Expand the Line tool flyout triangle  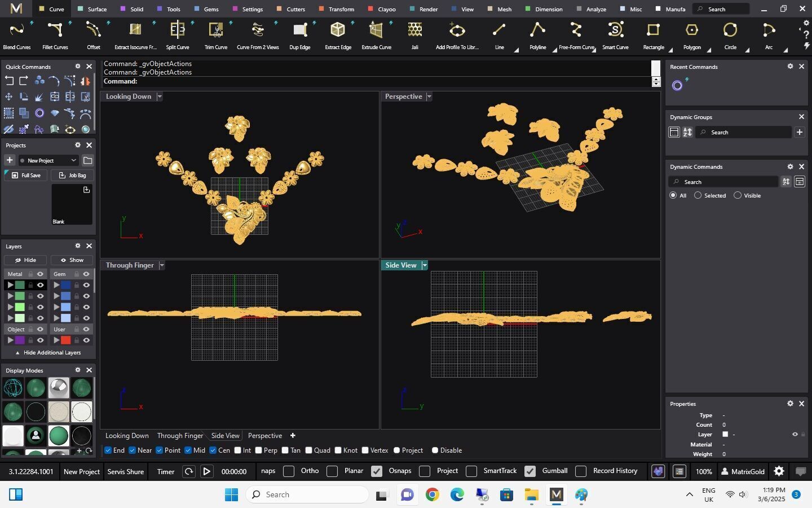pos(516,50)
